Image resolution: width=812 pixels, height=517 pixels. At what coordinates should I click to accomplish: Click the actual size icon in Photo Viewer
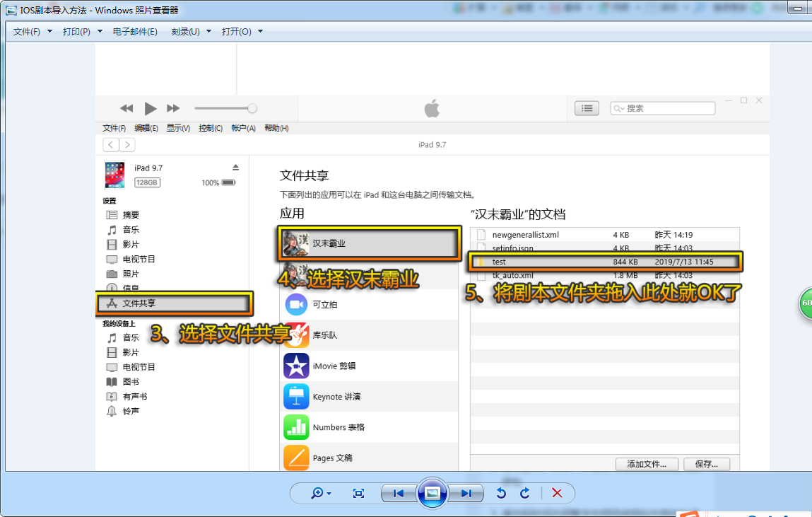click(358, 493)
